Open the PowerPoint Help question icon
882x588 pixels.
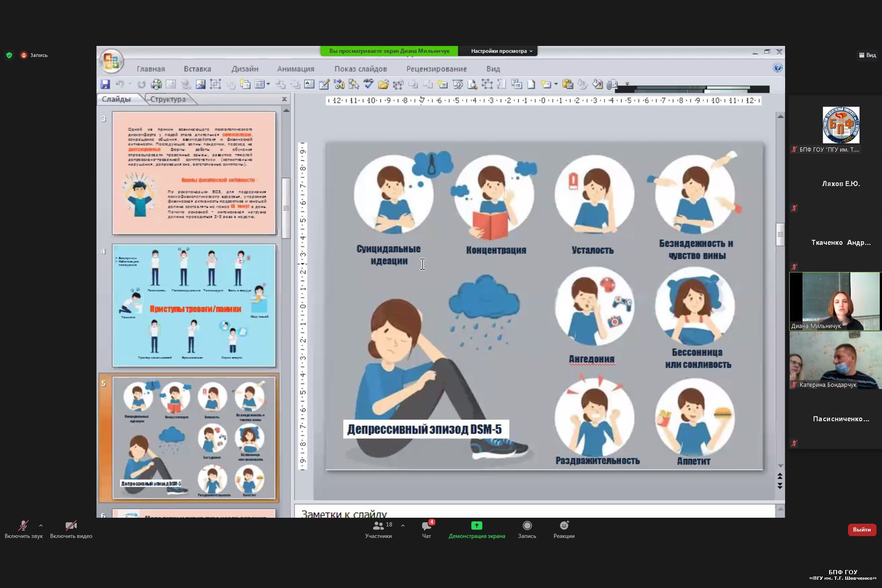click(777, 68)
